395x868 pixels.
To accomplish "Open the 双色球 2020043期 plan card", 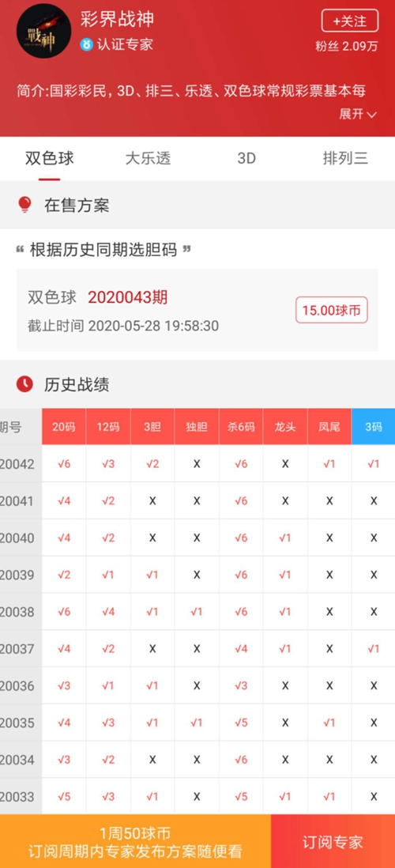I will coord(197,310).
